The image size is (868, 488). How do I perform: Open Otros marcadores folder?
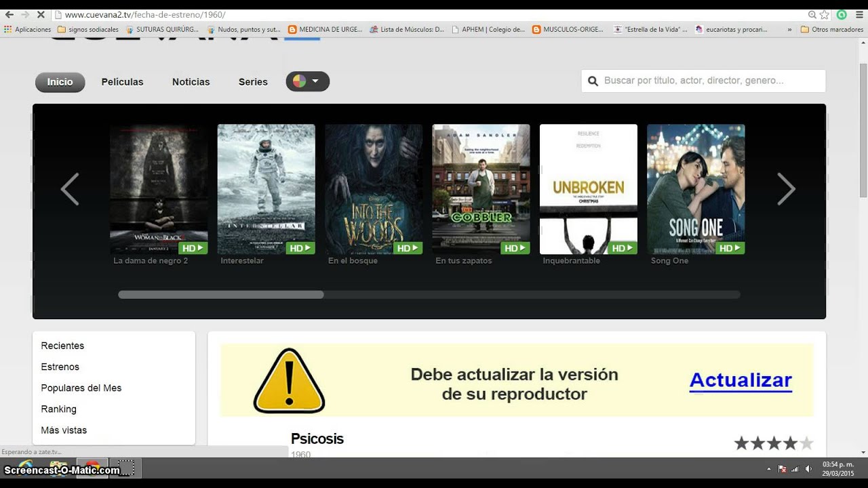(x=832, y=29)
